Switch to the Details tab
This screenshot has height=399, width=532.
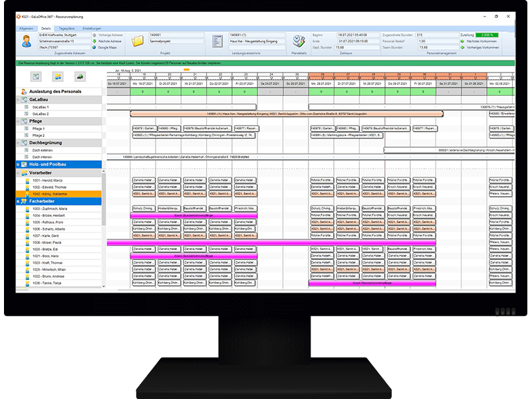46,29
